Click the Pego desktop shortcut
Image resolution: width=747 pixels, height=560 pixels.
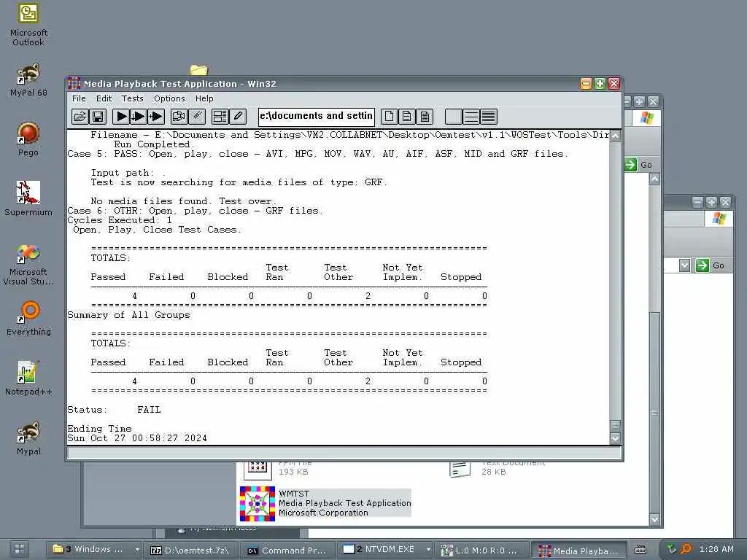click(28, 133)
